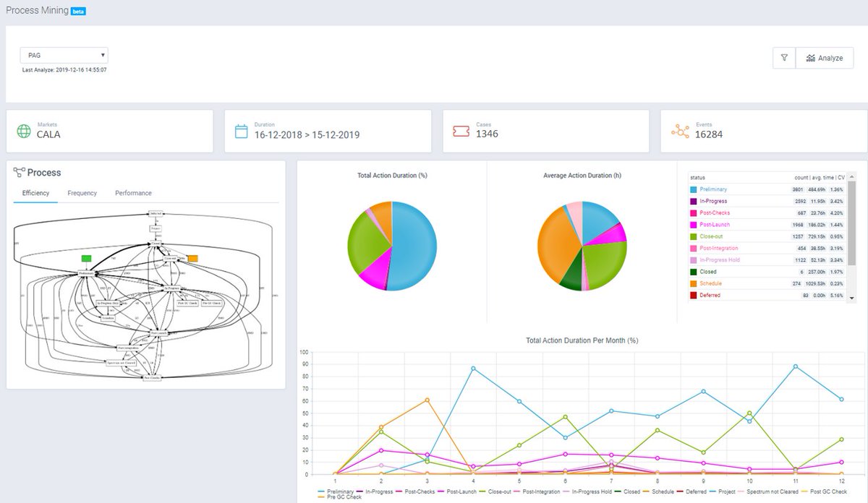
Task: Click the green marker node in process graph
Action: [x=87, y=258]
